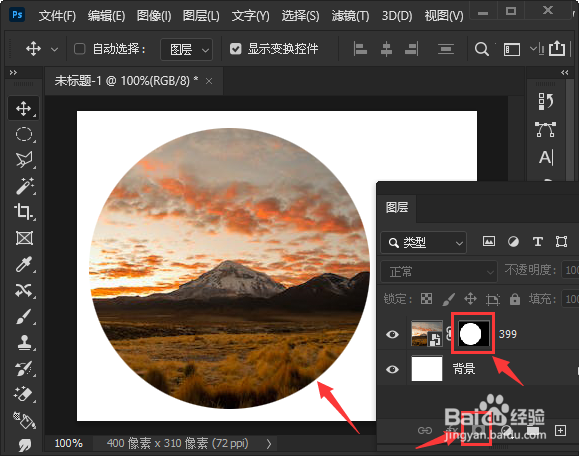Open the 类型 layer filter dropdown

click(424, 242)
